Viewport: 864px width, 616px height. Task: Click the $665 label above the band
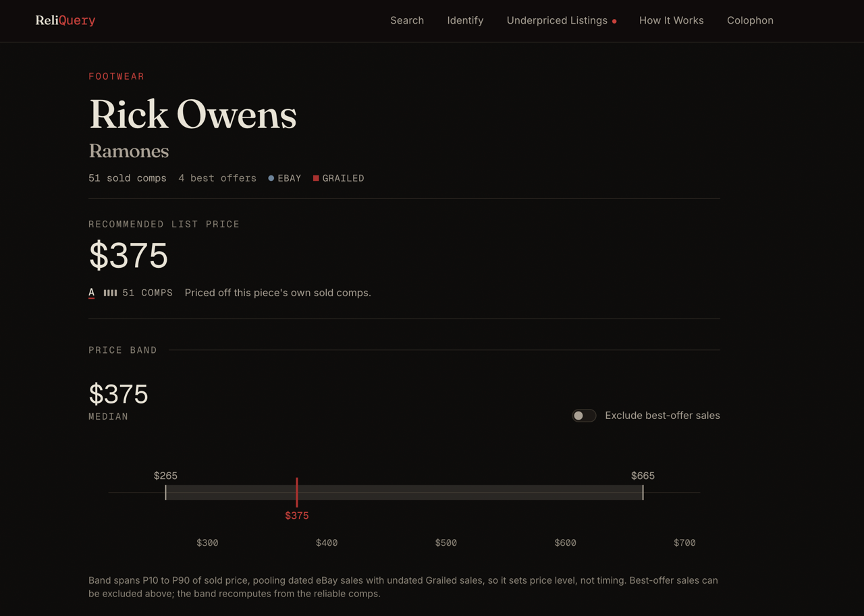[x=643, y=476]
